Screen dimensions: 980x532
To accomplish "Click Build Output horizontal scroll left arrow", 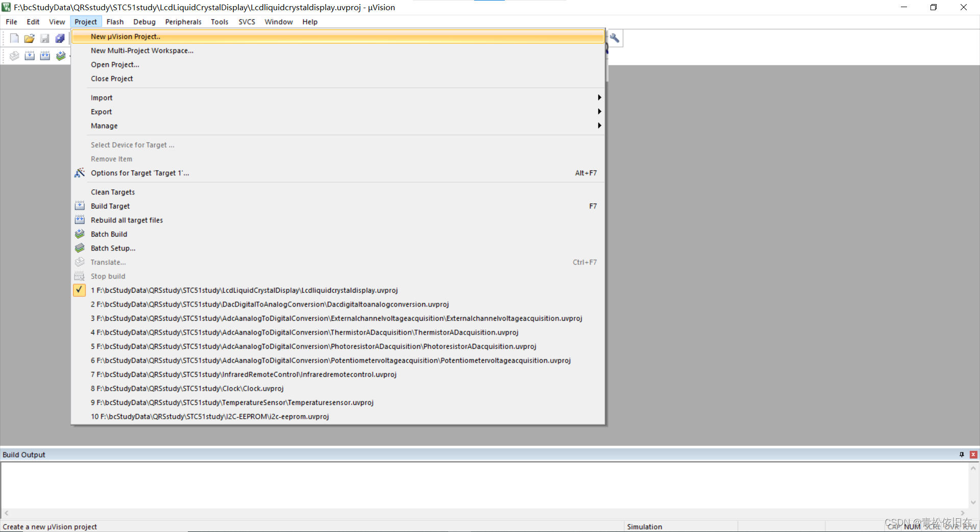I will (7, 513).
